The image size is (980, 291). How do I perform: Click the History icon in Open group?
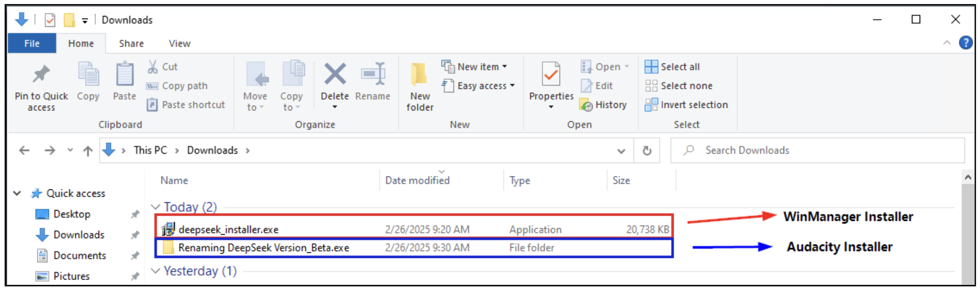click(587, 105)
